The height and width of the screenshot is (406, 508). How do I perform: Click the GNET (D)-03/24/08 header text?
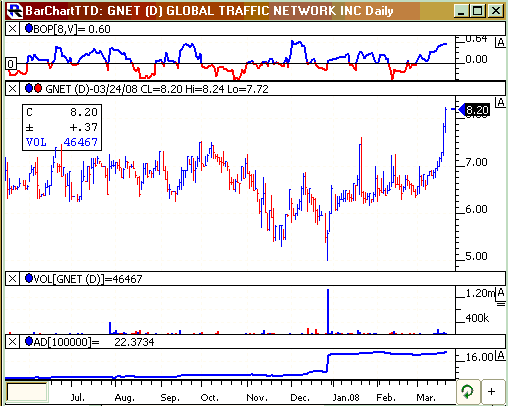click(x=157, y=89)
